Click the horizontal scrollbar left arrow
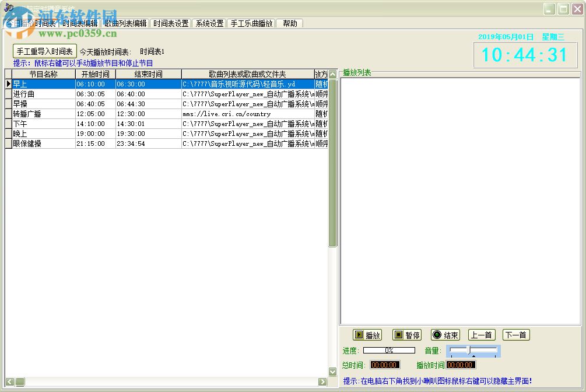The width and height of the screenshot is (586, 392). 10,381
